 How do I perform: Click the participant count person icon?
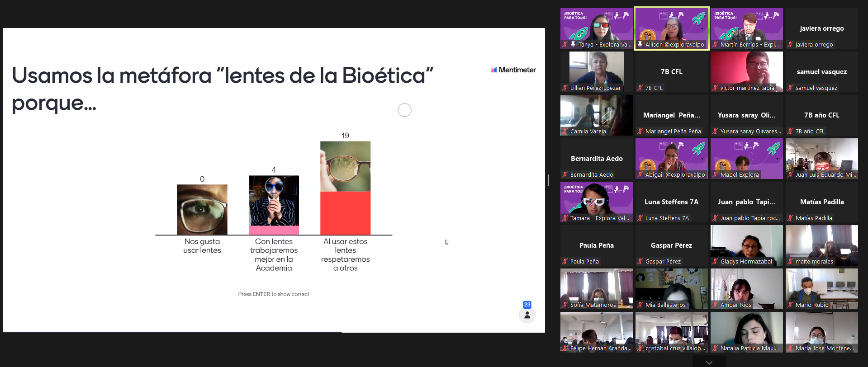coord(527,315)
